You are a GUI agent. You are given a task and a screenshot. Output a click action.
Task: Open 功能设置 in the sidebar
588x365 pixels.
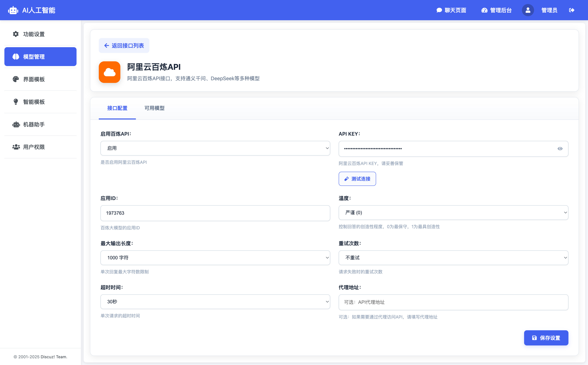[40, 34]
